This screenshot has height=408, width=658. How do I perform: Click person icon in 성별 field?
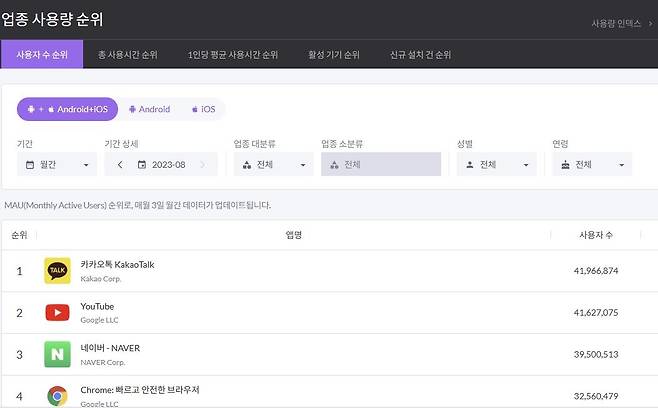[470, 165]
